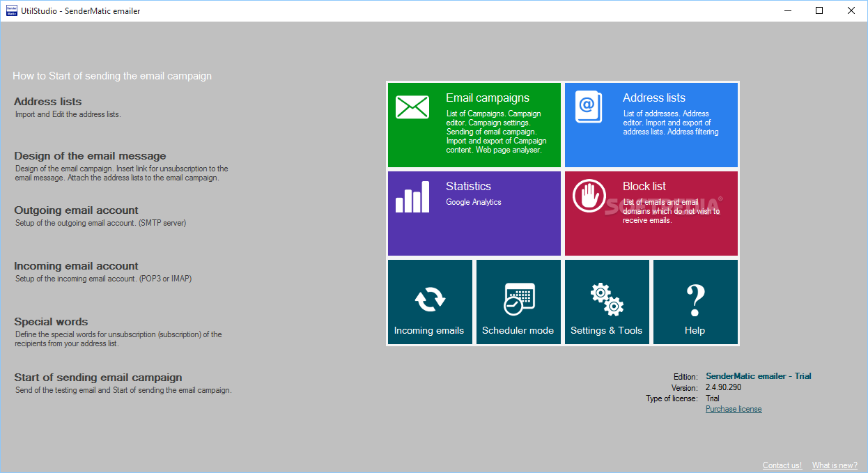
Task: Open the Statistics bar chart icon
Action: pyautogui.click(x=412, y=196)
